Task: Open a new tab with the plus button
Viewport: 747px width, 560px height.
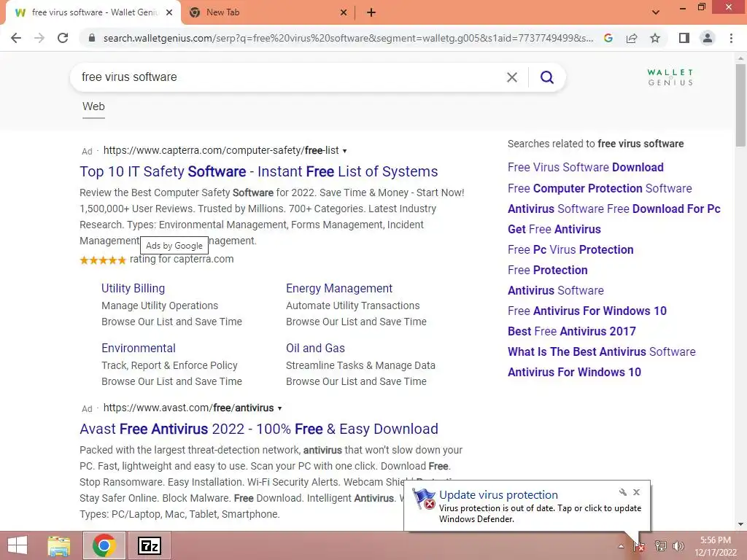Action: [x=371, y=13]
